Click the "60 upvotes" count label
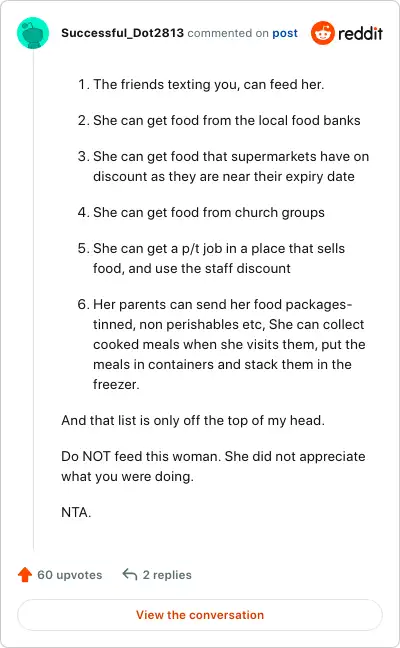The width and height of the screenshot is (400, 648). 69,575
